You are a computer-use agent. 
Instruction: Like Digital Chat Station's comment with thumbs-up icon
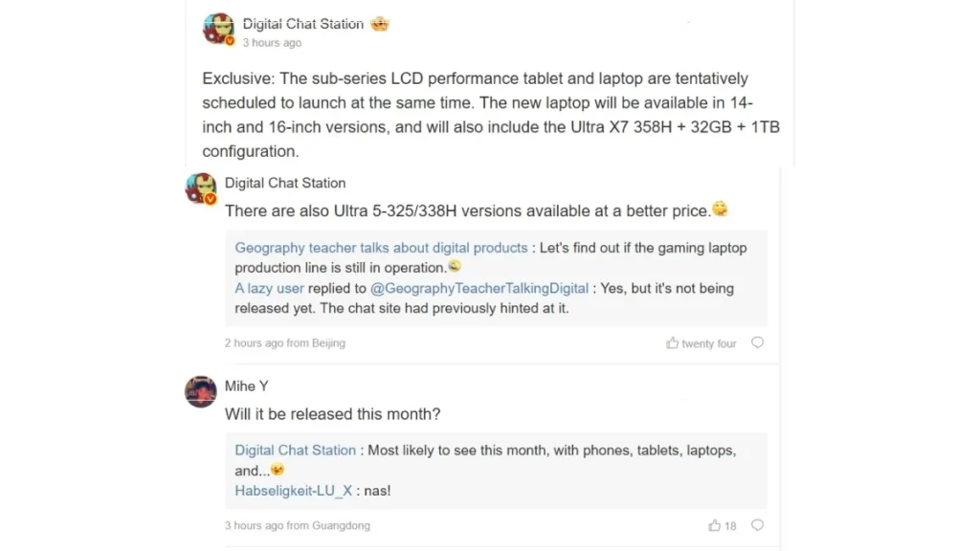[x=673, y=342]
